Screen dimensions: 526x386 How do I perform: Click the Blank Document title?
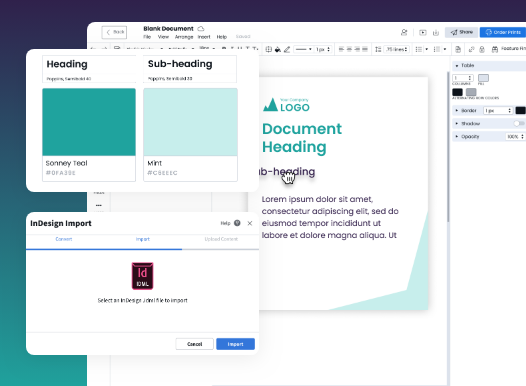[x=168, y=29]
